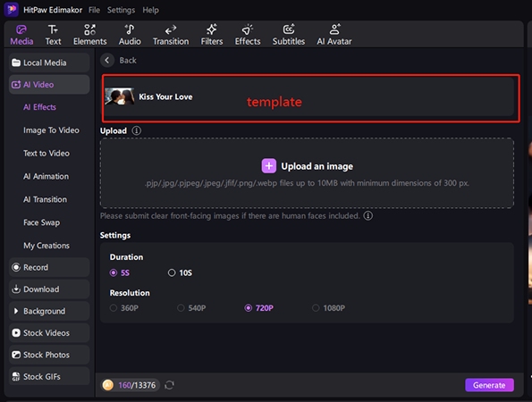Select Local Media in sidebar
532x402 pixels.
coord(49,63)
